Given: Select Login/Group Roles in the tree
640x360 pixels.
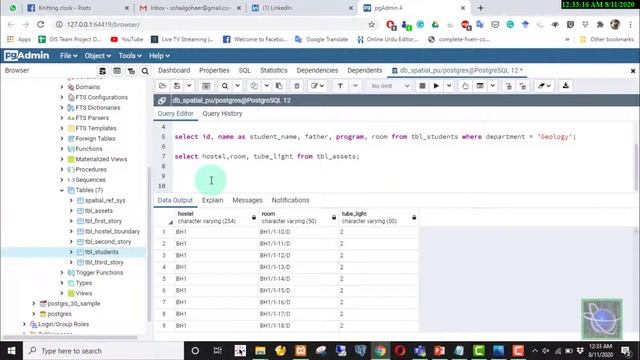Looking at the screenshot, I should 63,324.
